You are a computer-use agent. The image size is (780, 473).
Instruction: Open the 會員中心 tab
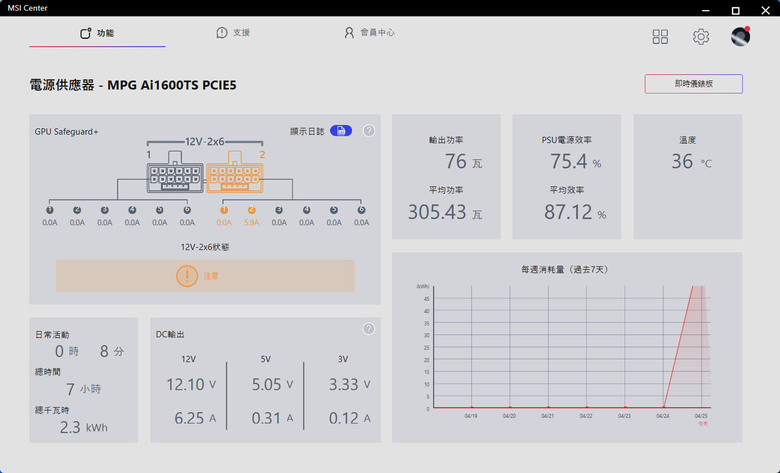(x=369, y=33)
